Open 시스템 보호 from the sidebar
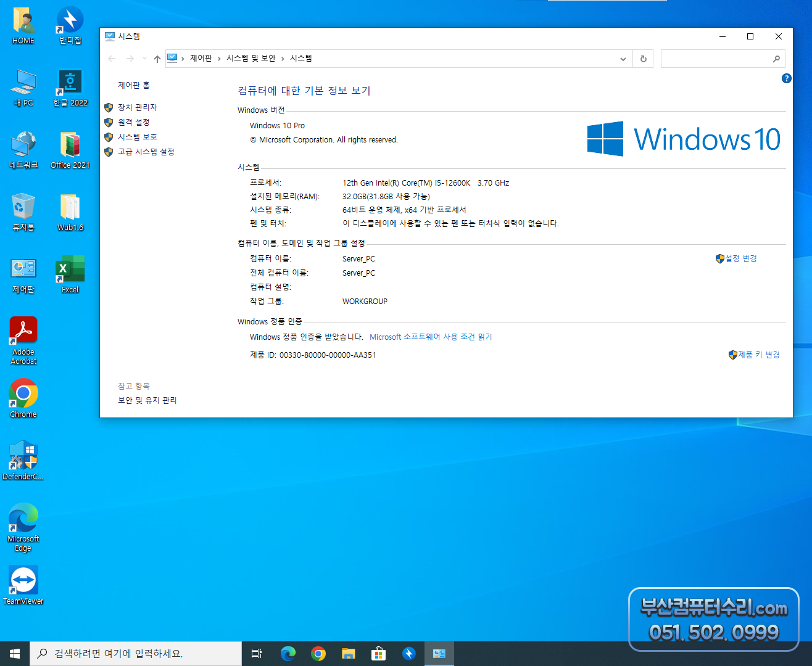The width and height of the screenshot is (812, 666). [x=137, y=137]
